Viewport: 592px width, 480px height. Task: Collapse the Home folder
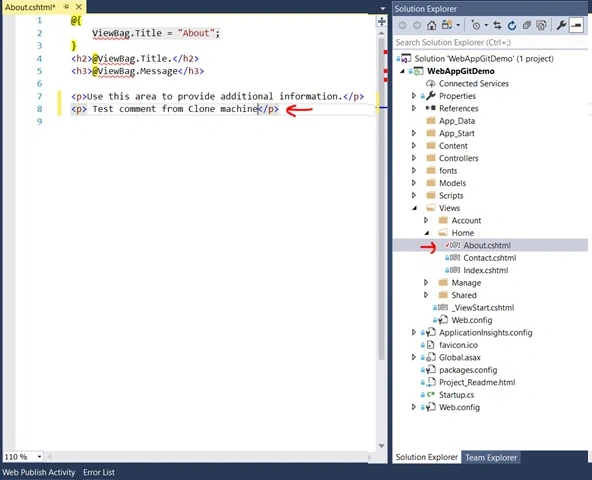427,233
